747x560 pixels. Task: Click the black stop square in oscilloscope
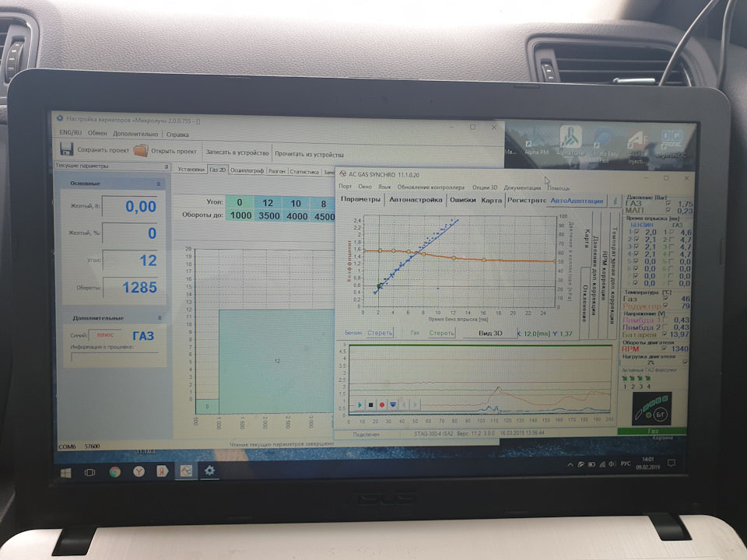point(370,404)
